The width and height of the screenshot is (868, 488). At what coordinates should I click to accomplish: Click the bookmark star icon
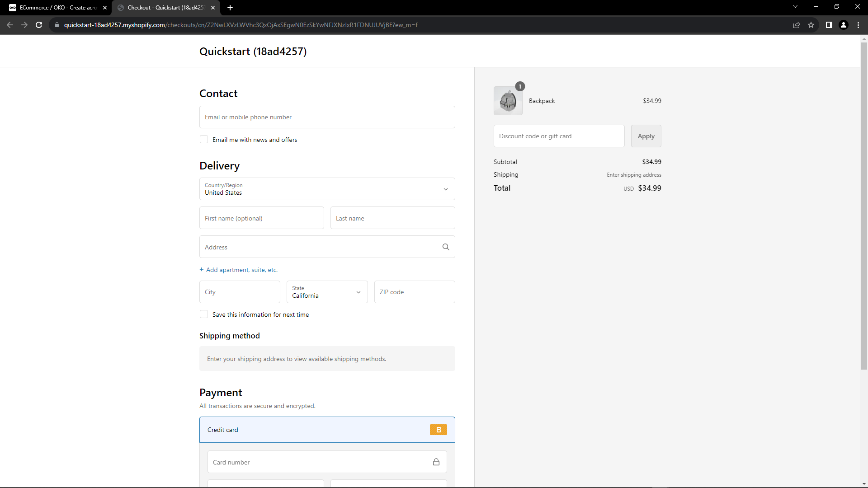(811, 25)
